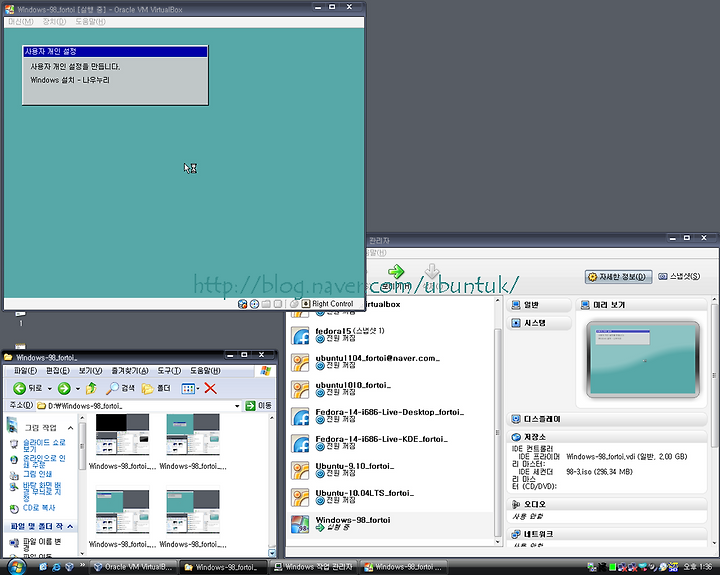Viewport: 720px width, 575px height.
Task: Open the 보기(V) menu in Explorer
Action: point(90,371)
